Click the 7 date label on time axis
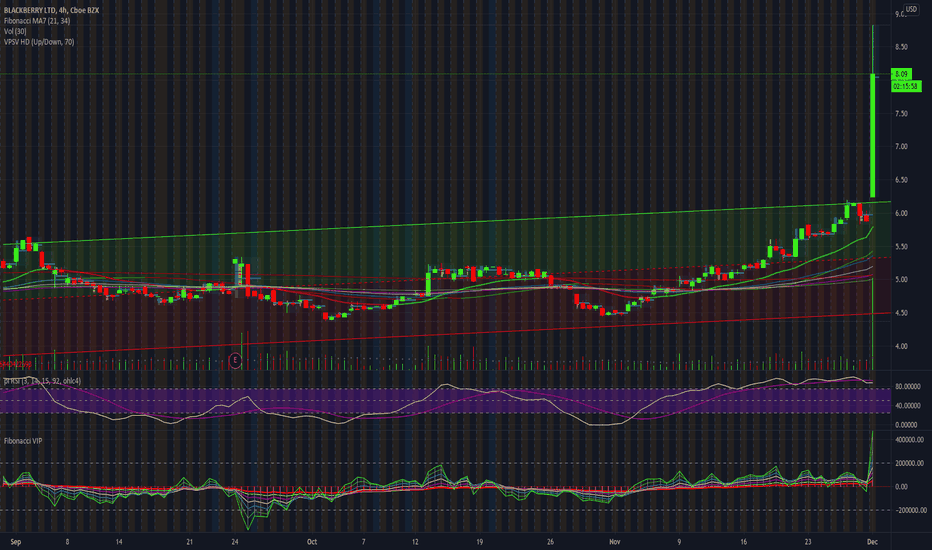Image resolution: width=932 pixels, height=550 pixels. (363, 542)
